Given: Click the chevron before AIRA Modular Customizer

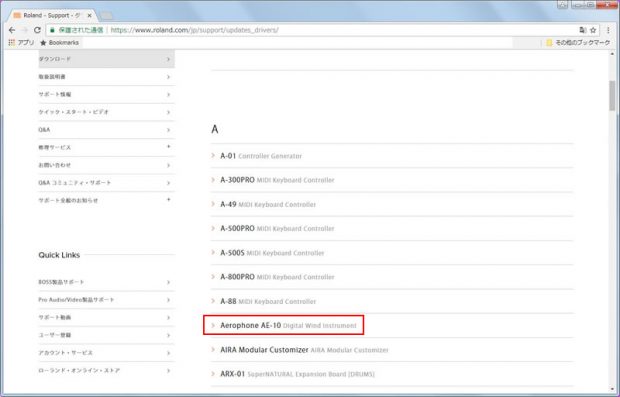Looking at the screenshot, I should click(x=213, y=350).
